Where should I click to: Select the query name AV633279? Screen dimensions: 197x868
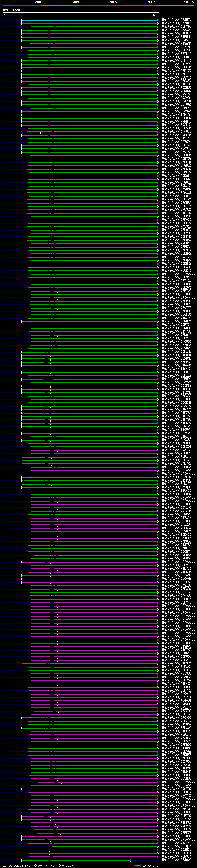pyautogui.click(x=11, y=10)
